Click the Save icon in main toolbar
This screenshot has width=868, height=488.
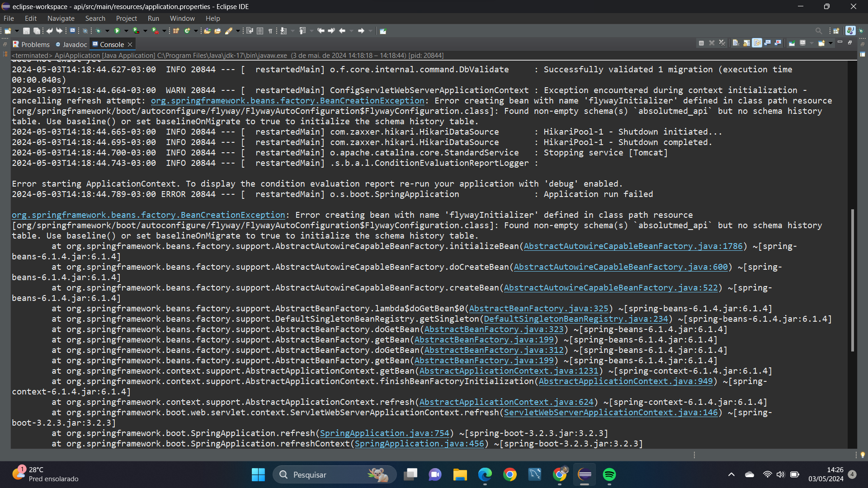[x=26, y=31]
